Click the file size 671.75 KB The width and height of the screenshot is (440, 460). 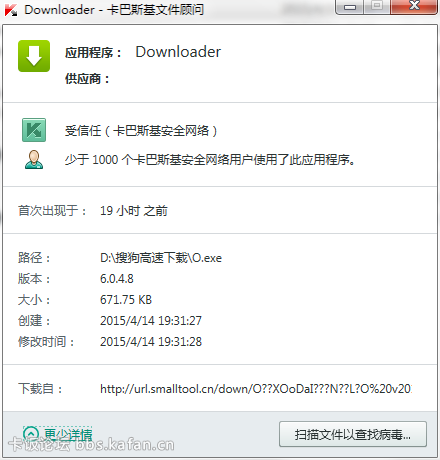tap(126, 300)
